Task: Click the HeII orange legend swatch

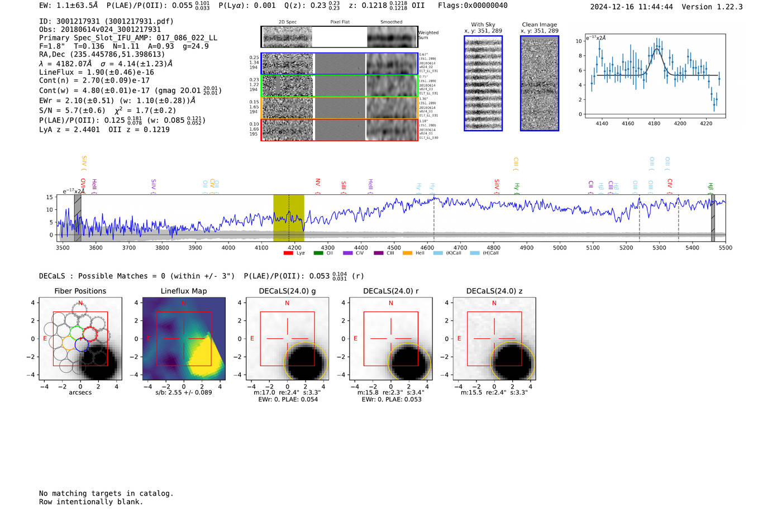Action: (407, 253)
